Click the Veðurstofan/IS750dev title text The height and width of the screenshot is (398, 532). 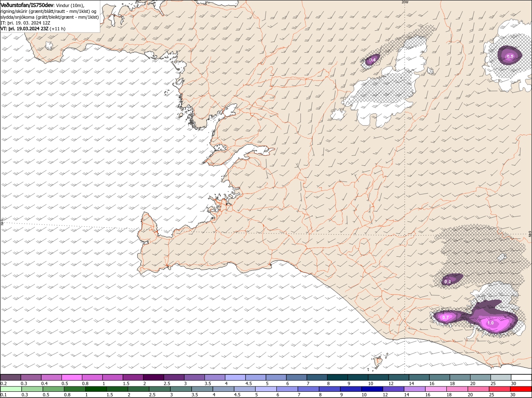[27, 5]
